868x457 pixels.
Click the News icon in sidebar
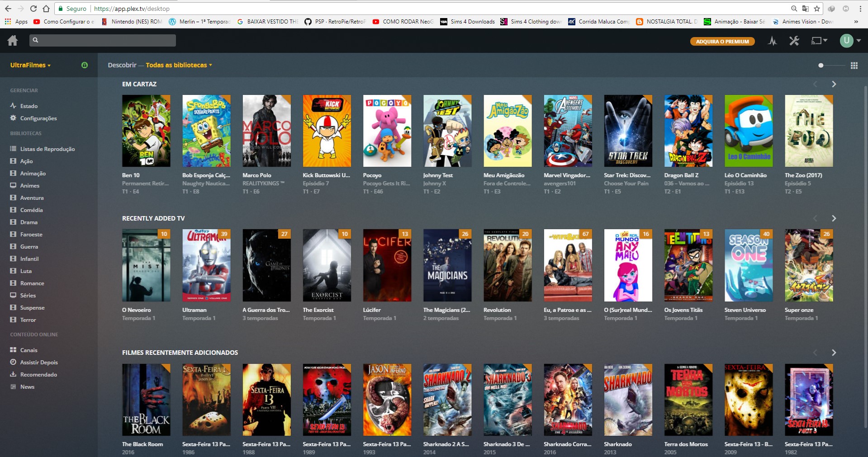click(13, 386)
